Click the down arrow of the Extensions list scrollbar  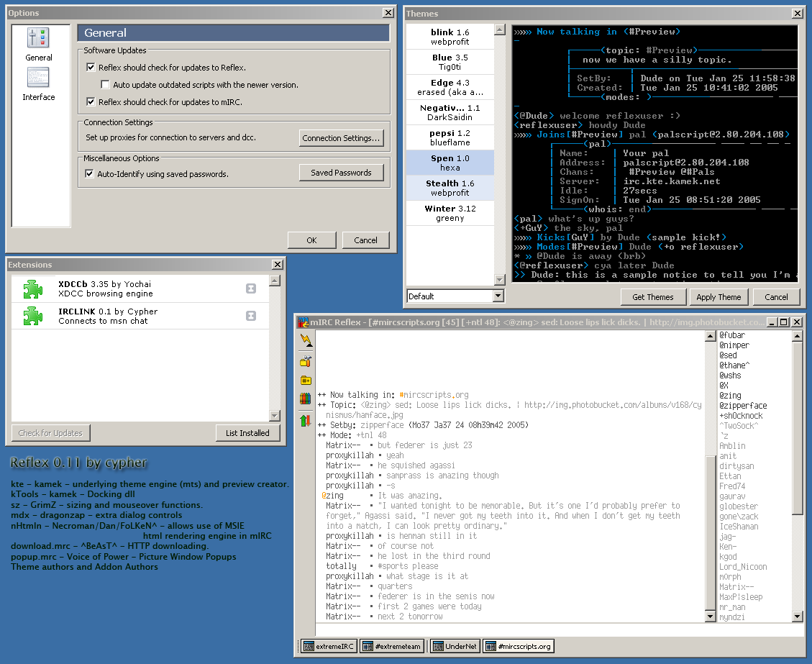pos(275,415)
